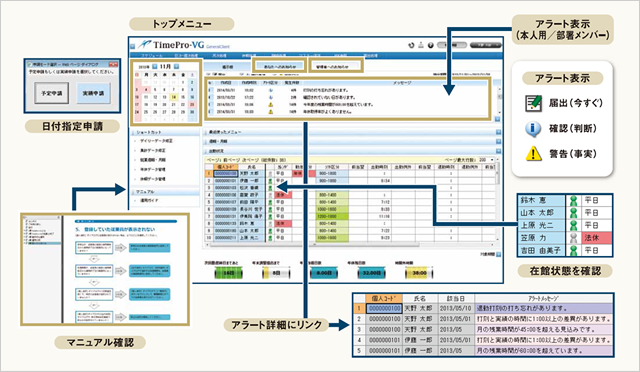Collapse the 最近使ったメニュー panel
640x372 pixels.
coord(498,132)
